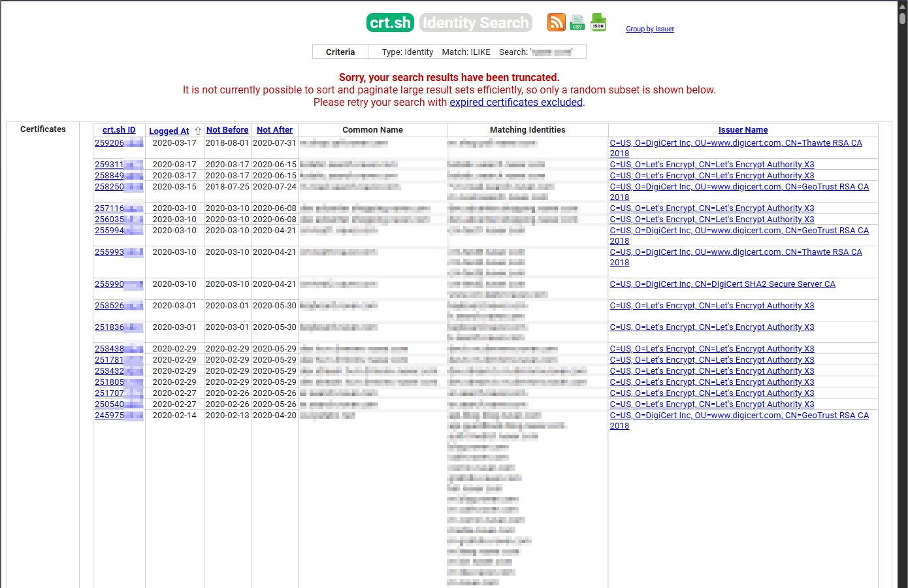
Task: Open certificate ID starting 258250
Action: 119,187
